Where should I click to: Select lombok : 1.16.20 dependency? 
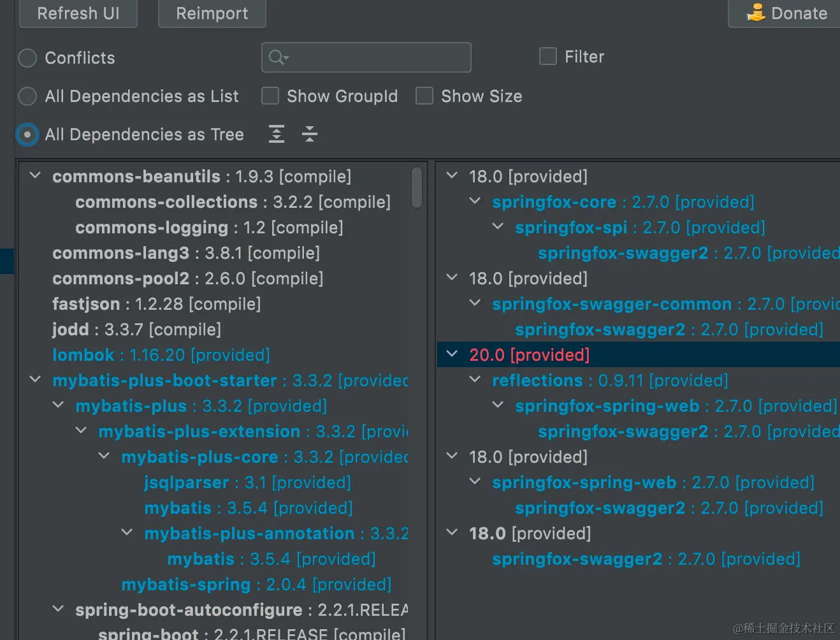click(161, 355)
